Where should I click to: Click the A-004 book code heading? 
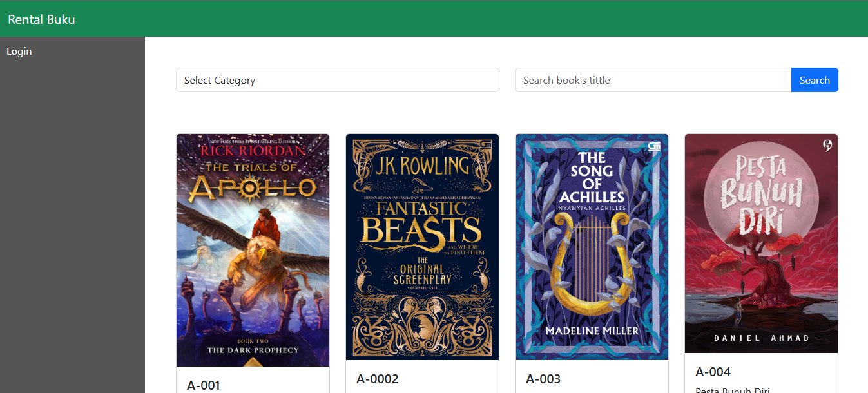(x=713, y=372)
